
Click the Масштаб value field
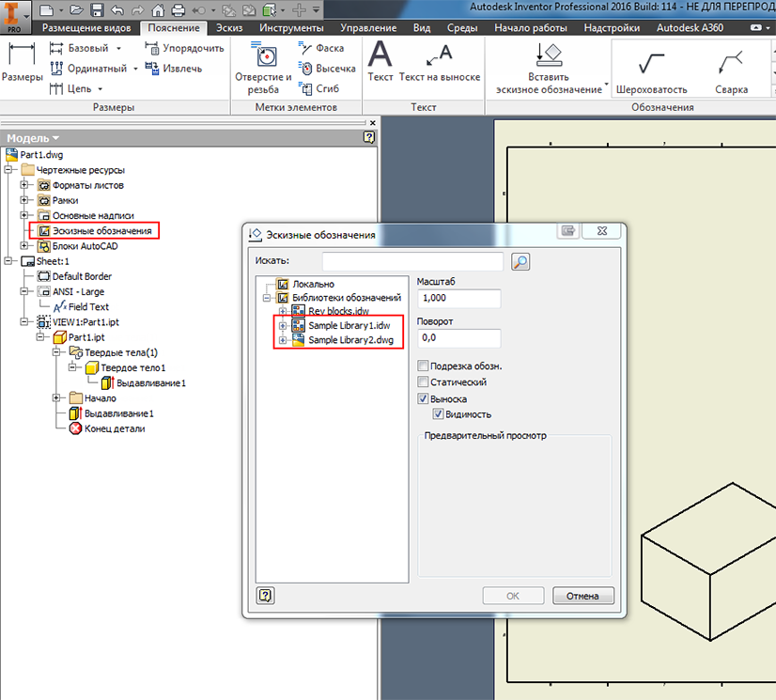(458, 298)
